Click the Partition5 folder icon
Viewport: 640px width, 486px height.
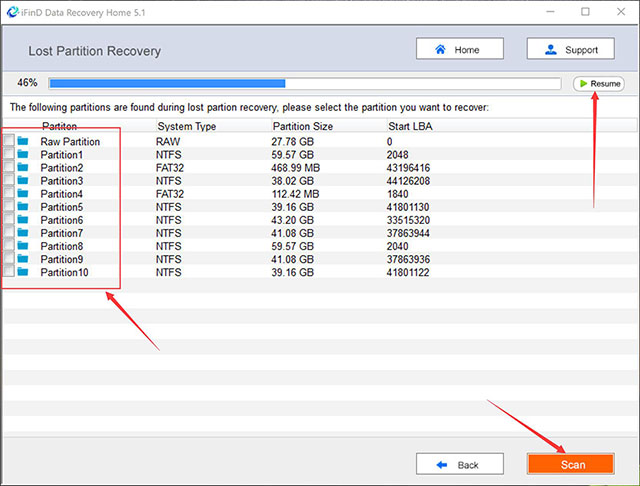[23, 206]
